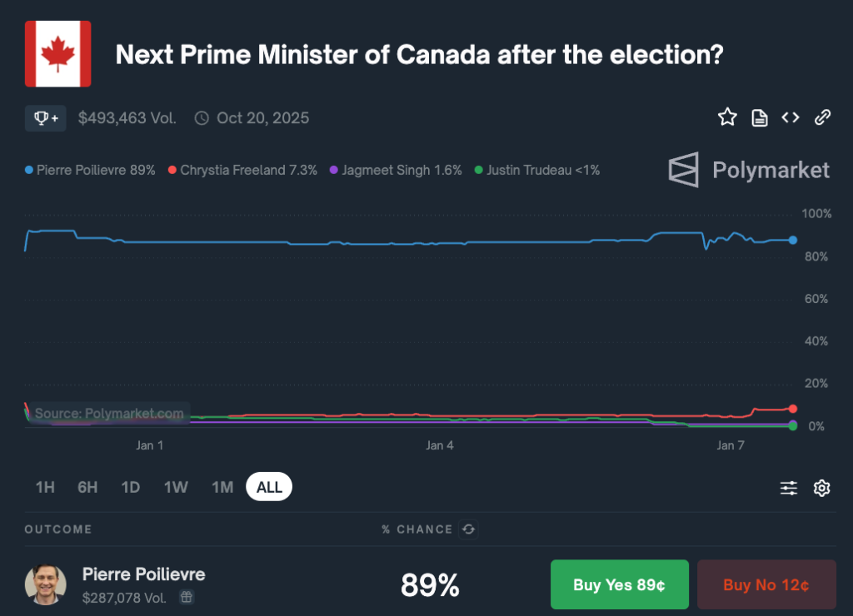Switch chart to 1D range
The image size is (853, 616).
pyautogui.click(x=131, y=487)
